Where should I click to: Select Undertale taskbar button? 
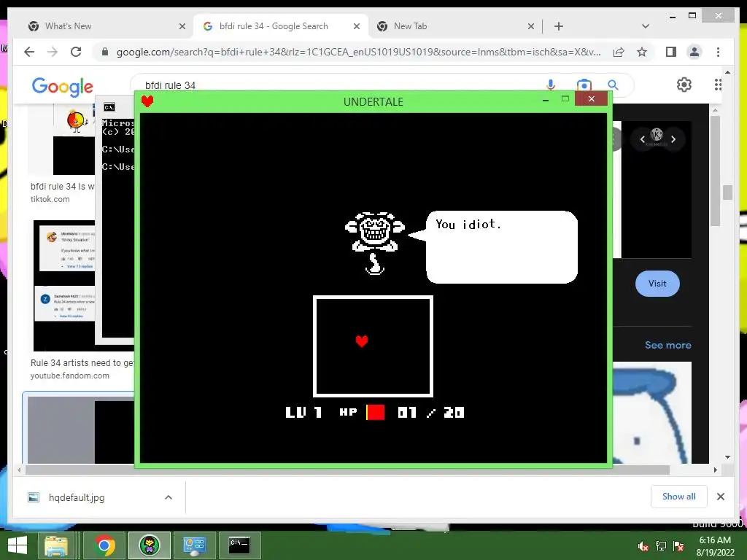tap(149, 545)
